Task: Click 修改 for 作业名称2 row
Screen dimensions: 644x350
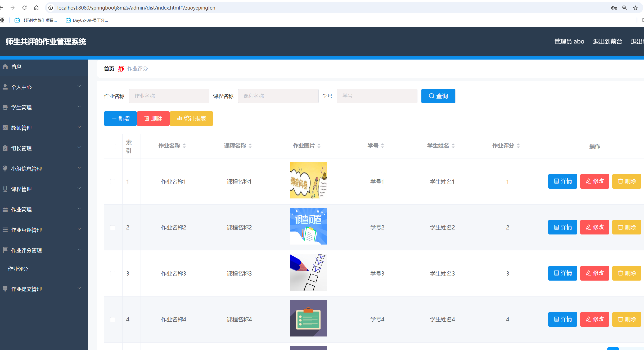Action: tap(595, 227)
